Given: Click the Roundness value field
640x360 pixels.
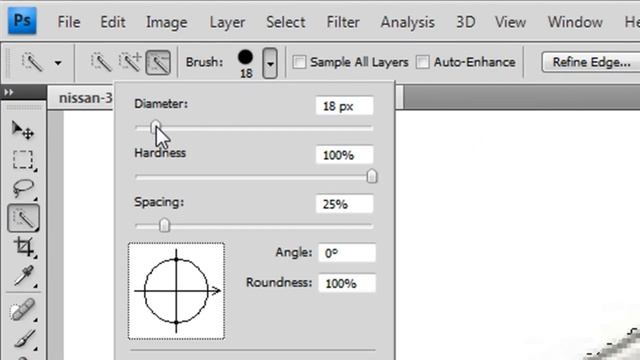Looking at the screenshot, I should click(347, 283).
